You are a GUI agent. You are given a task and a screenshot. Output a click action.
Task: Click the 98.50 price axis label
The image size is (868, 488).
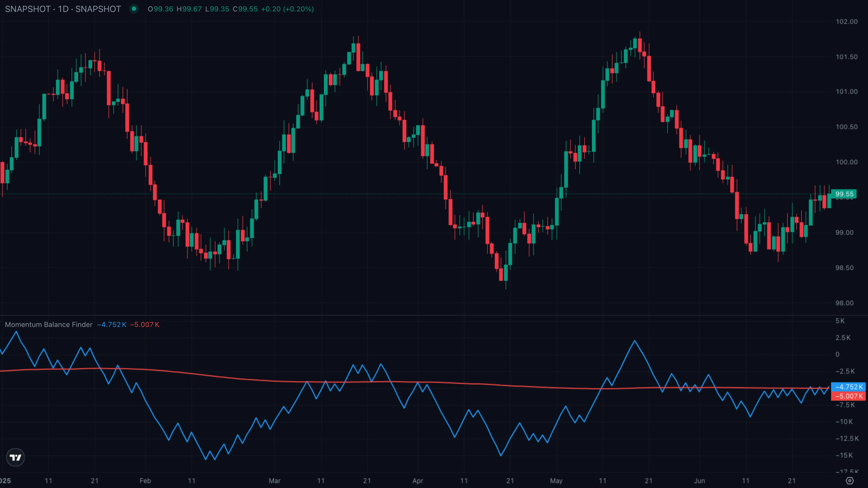pyautogui.click(x=844, y=268)
